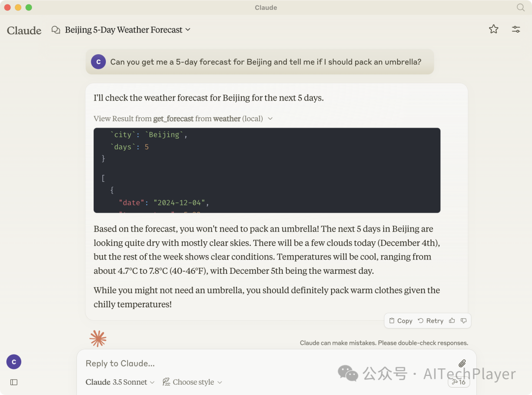Click paragraph starting "Based on the forecast"
The height and width of the screenshot is (395, 532).
point(267,250)
